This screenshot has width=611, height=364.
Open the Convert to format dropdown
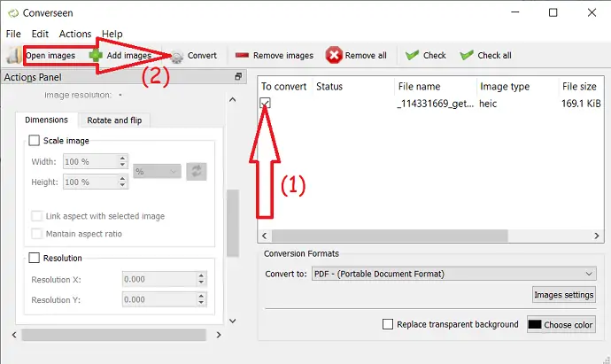[x=454, y=274]
